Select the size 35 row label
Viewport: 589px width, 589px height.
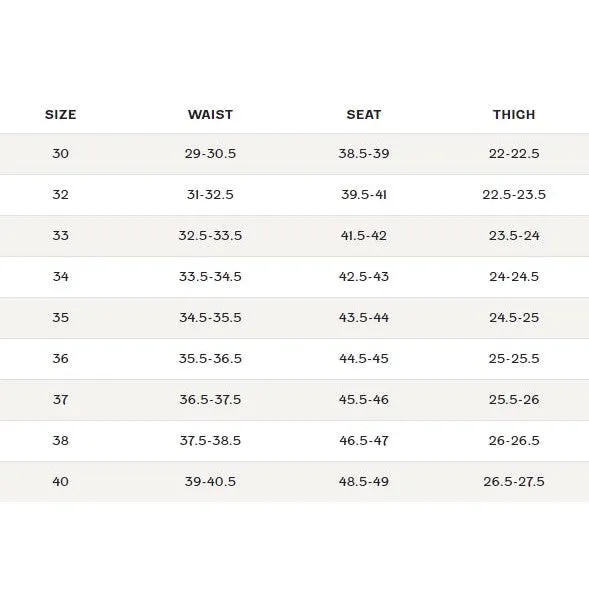pyautogui.click(x=60, y=317)
